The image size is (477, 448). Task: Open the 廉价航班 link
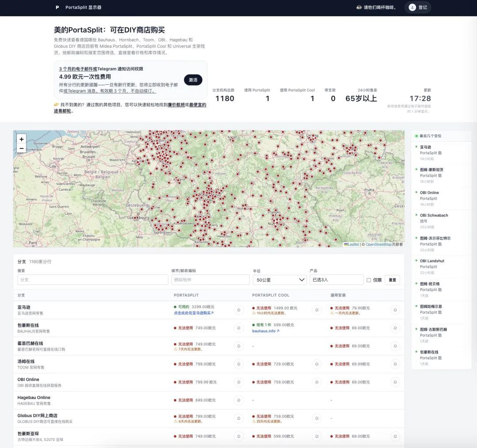(176, 105)
